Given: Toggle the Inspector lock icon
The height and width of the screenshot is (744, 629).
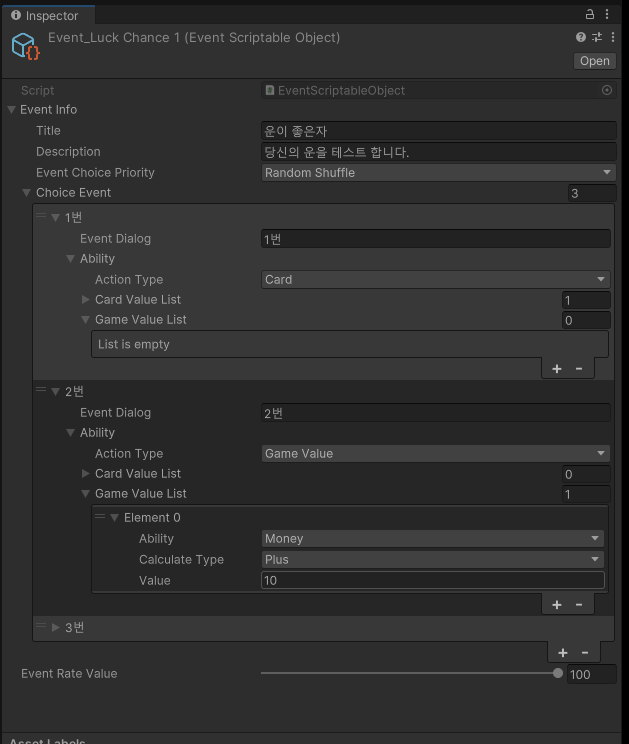Looking at the screenshot, I should coord(590,14).
